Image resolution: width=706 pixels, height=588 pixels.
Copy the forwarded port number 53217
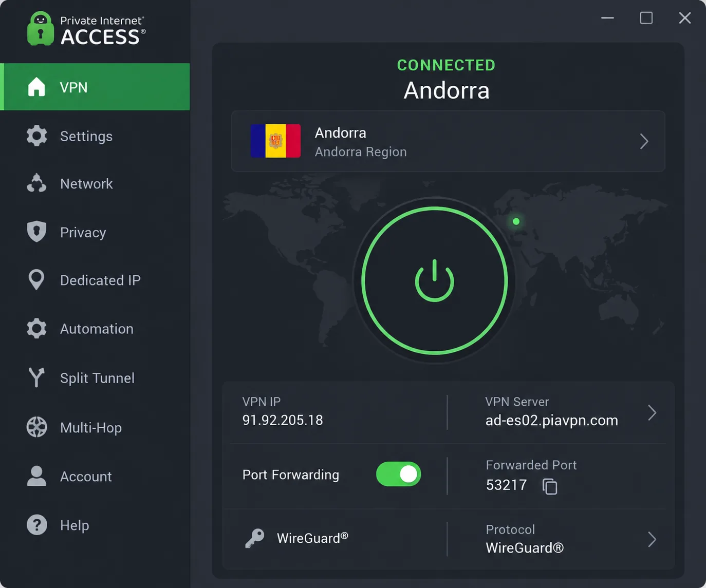tap(550, 486)
